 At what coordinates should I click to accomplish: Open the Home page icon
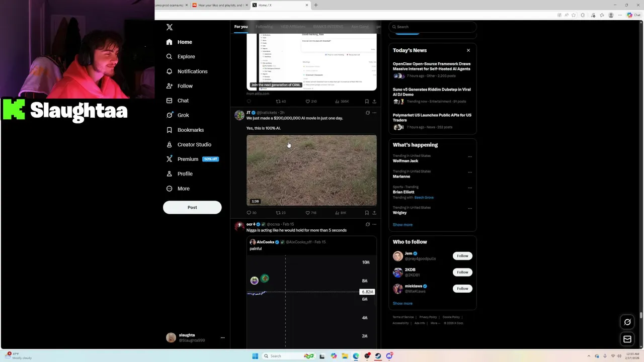click(170, 42)
